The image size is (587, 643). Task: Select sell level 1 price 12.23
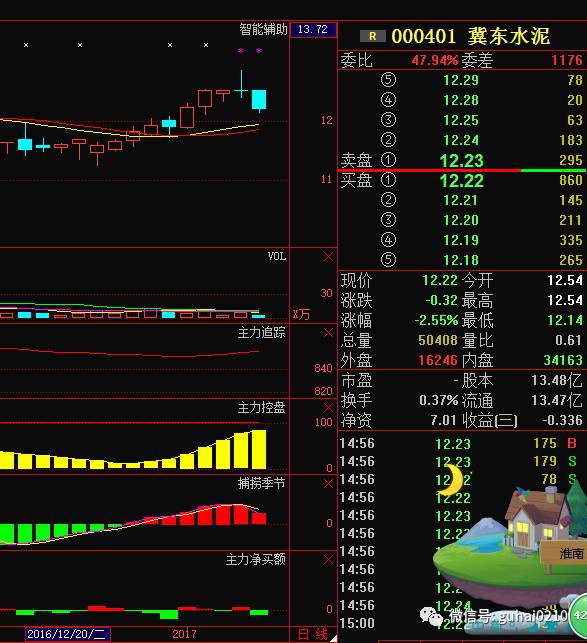(x=461, y=161)
